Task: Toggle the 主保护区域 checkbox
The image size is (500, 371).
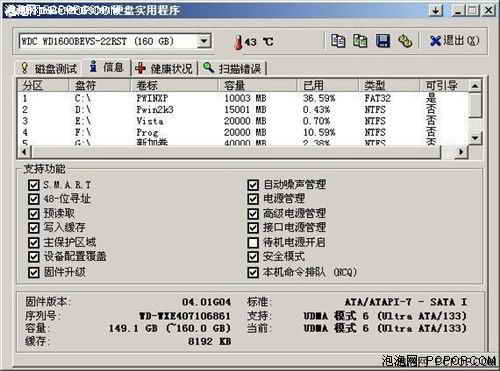Action: (34, 242)
